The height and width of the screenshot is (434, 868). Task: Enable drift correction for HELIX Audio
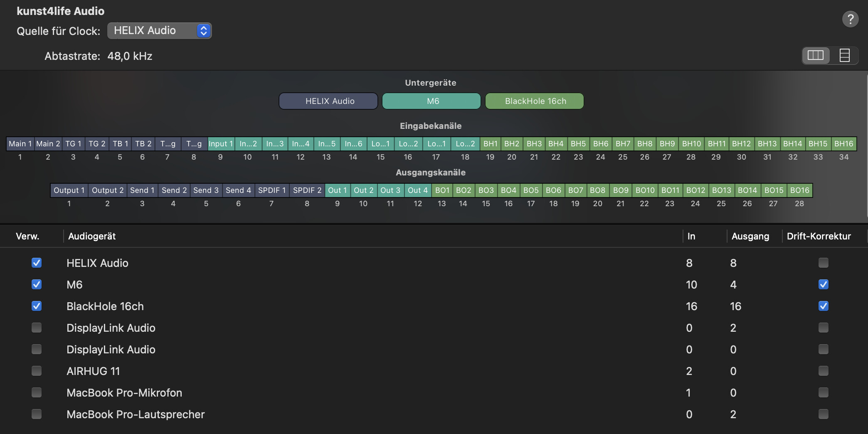(x=823, y=263)
